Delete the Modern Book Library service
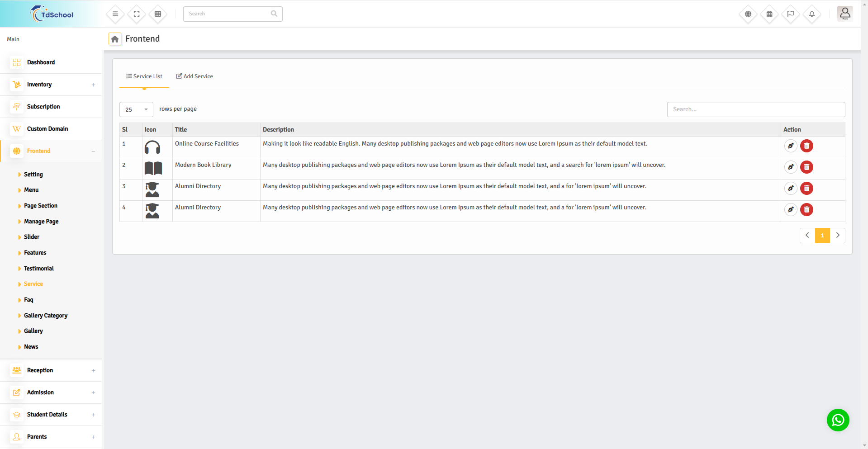The height and width of the screenshot is (449, 868). (x=806, y=167)
